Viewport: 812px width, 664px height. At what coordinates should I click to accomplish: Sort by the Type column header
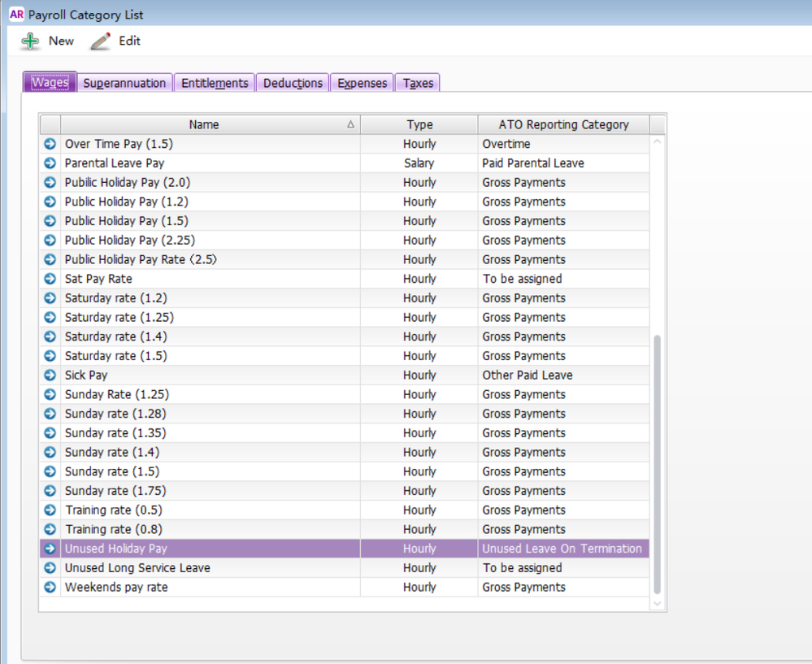tap(419, 124)
